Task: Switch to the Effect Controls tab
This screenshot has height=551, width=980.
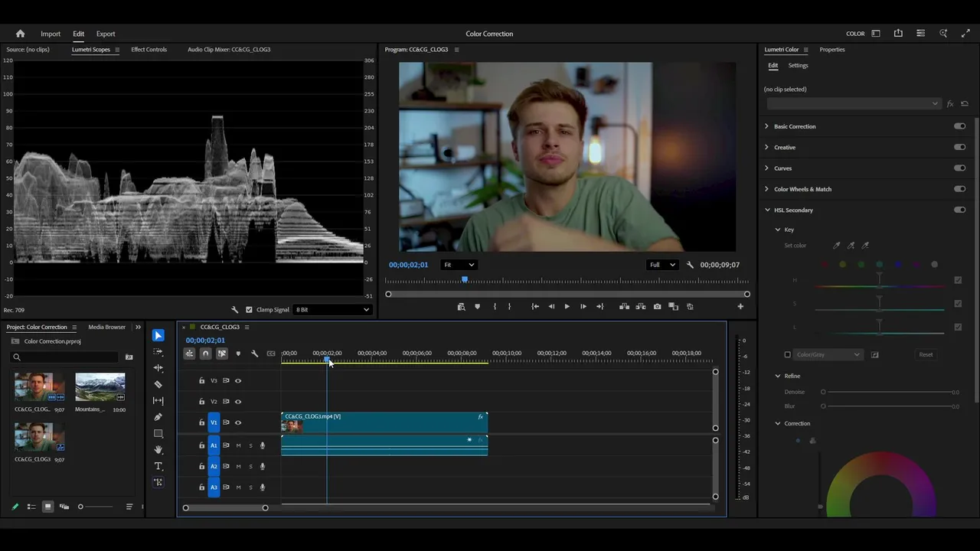Action: (x=149, y=50)
